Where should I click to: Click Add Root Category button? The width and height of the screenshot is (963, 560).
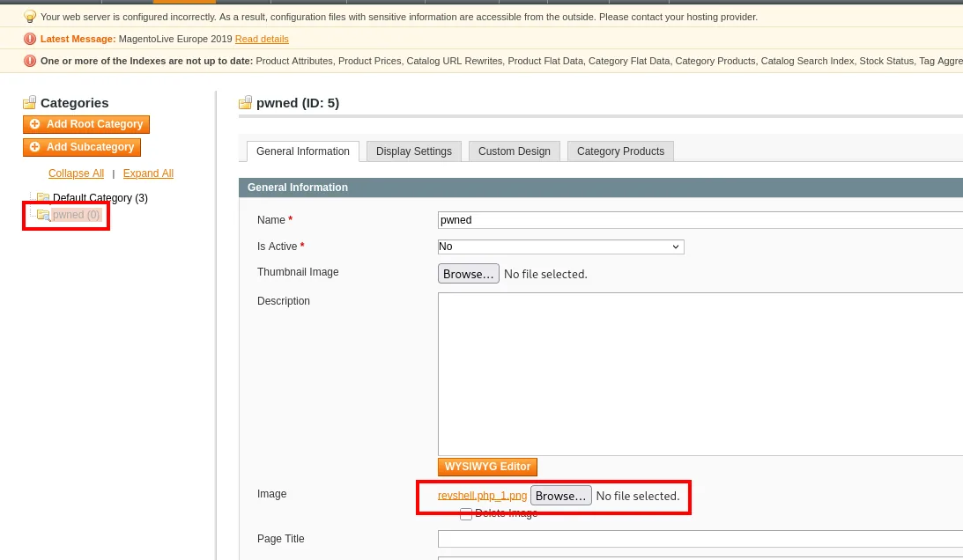click(x=86, y=124)
